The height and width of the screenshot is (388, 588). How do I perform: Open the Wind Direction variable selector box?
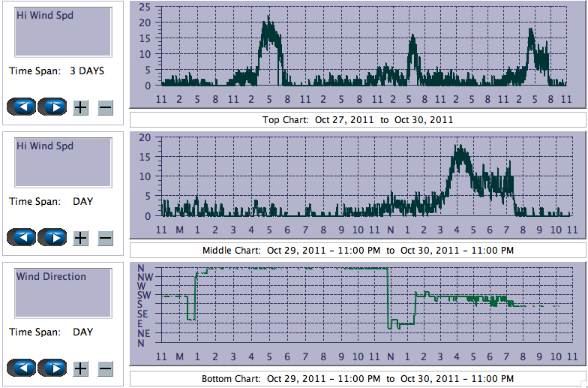[63, 293]
